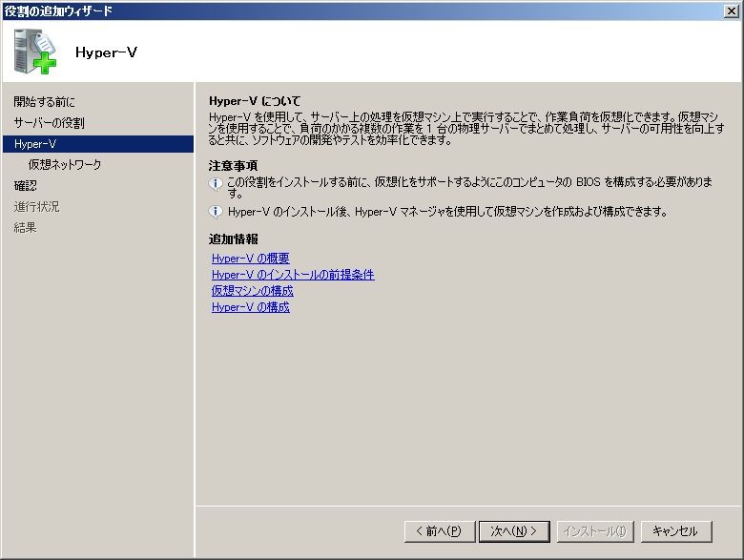Viewport: 744px width, 560px height.
Task: Select the 進行状況 sidebar entry
Action: click(x=36, y=206)
